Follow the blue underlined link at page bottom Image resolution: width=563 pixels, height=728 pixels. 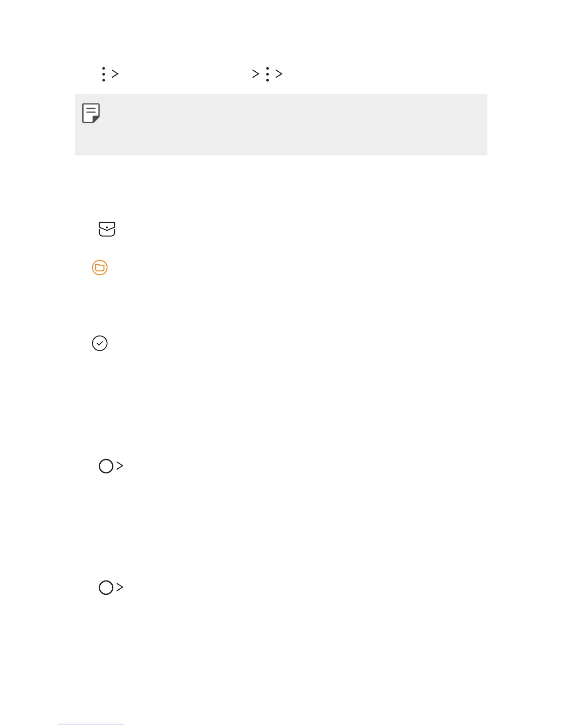pyautogui.click(x=91, y=723)
